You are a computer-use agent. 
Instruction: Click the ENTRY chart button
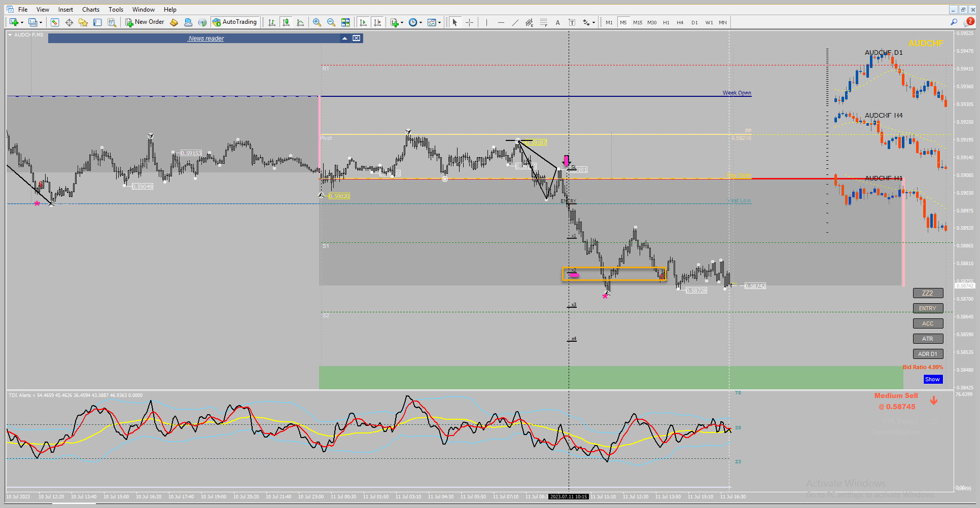tap(928, 308)
